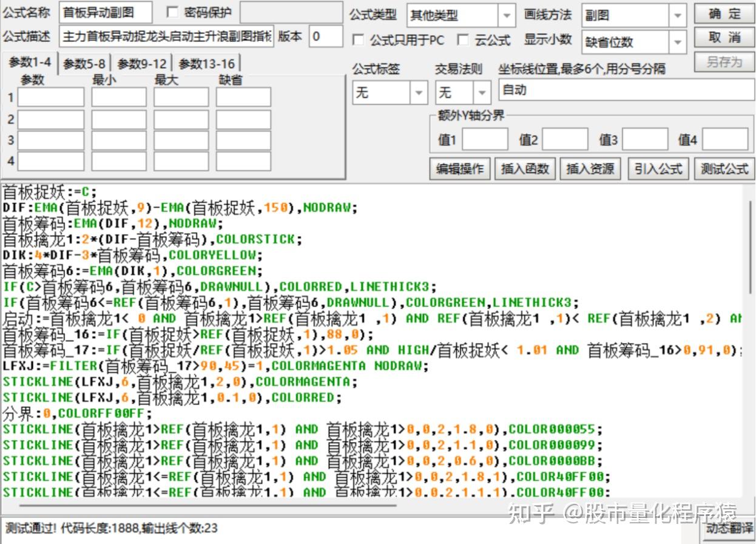
Task: Click the 值3 input field
Action: pos(645,139)
